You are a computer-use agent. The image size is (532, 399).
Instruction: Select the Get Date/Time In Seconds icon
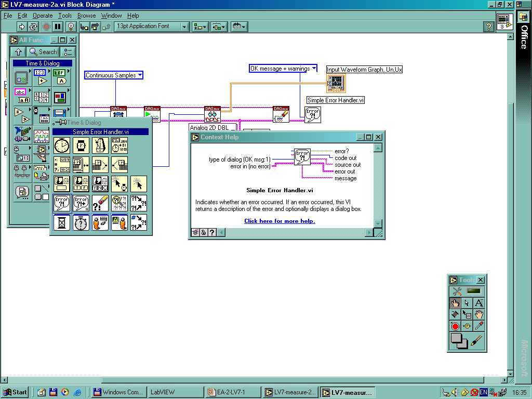tap(119, 145)
